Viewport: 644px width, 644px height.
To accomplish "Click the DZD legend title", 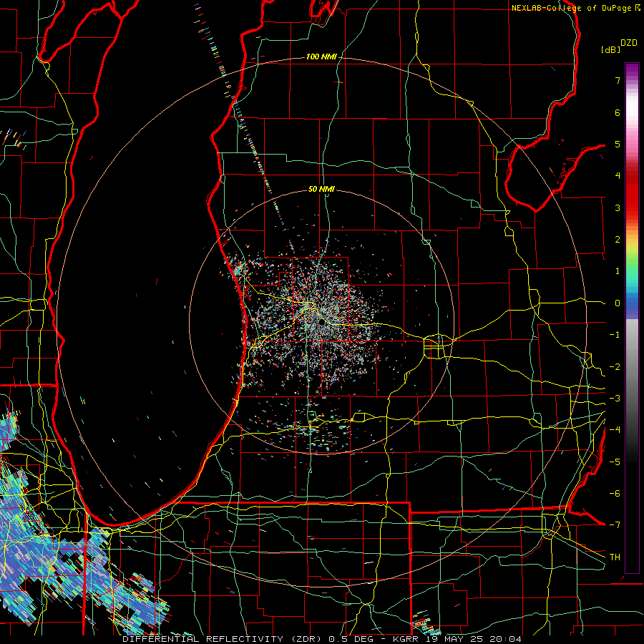I will pos(629,43).
